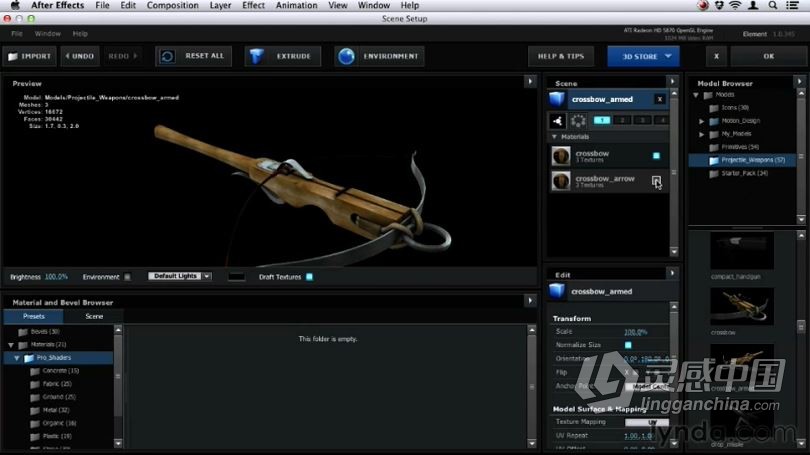Image resolution: width=810 pixels, height=455 pixels.
Task: Open the Default Lights dropdown
Action: (180, 276)
